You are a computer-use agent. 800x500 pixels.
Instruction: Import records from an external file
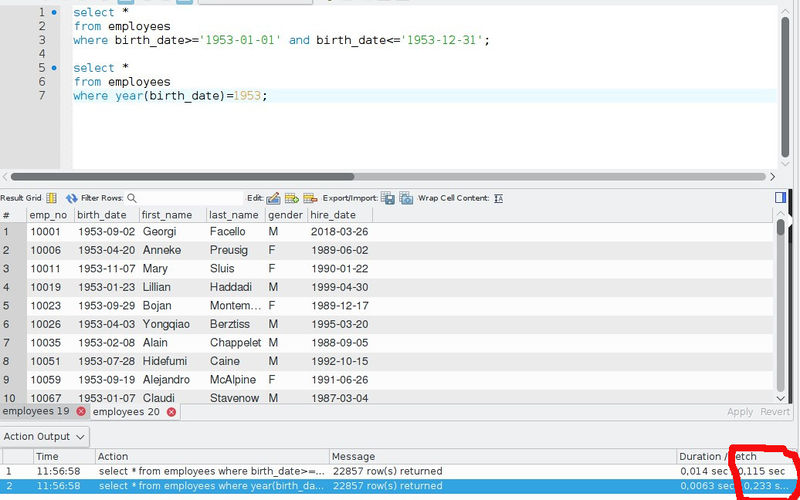pyautogui.click(x=406, y=198)
